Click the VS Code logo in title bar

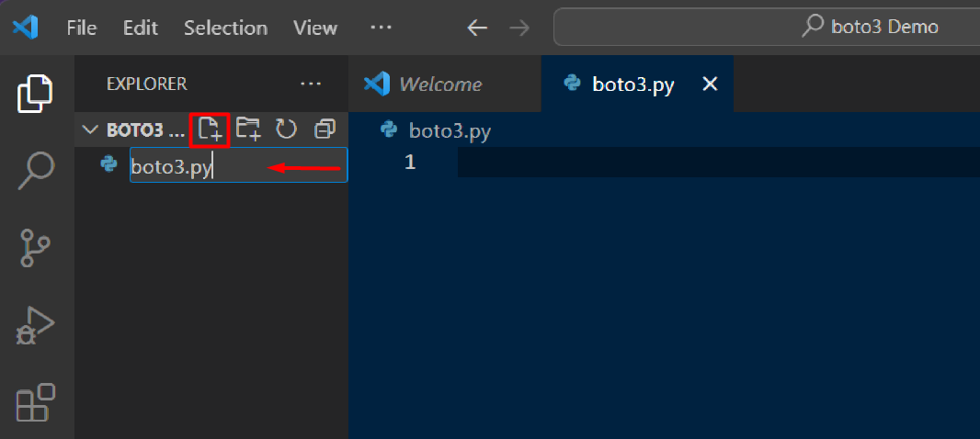[26, 28]
